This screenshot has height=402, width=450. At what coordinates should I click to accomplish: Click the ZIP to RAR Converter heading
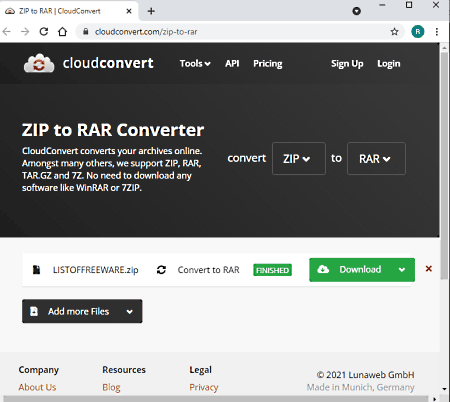point(113,130)
